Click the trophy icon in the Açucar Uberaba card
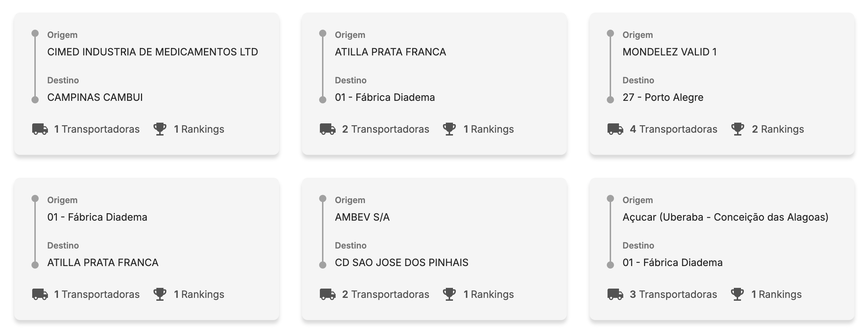868x334 pixels. [x=737, y=294]
